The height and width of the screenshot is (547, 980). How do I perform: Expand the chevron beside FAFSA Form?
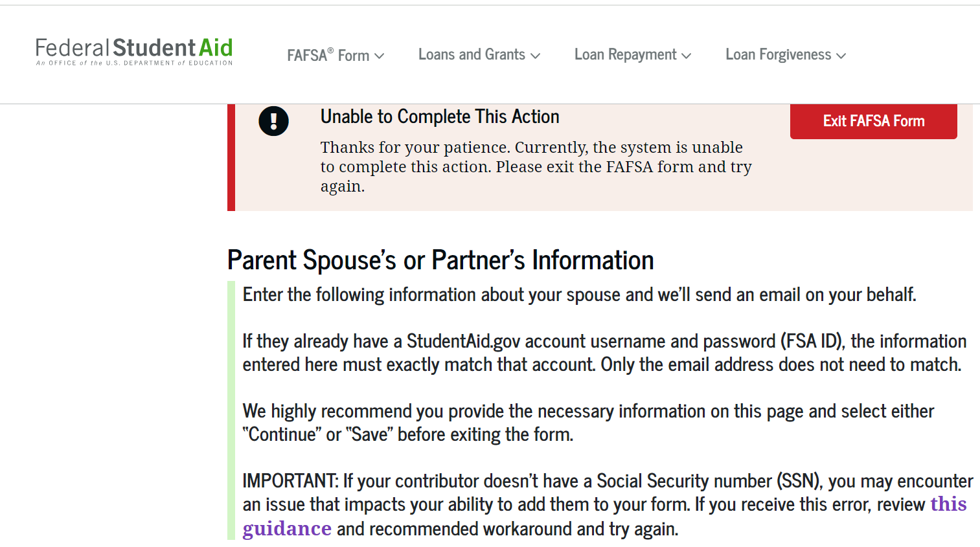pos(380,56)
